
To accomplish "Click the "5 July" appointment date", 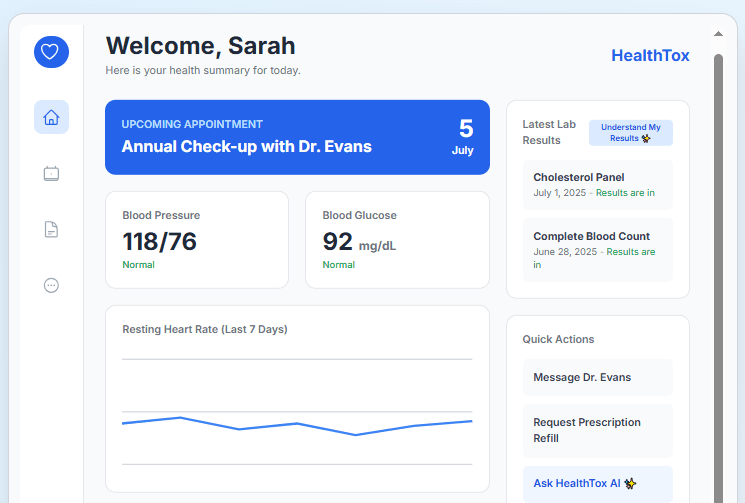I will pos(463,137).
